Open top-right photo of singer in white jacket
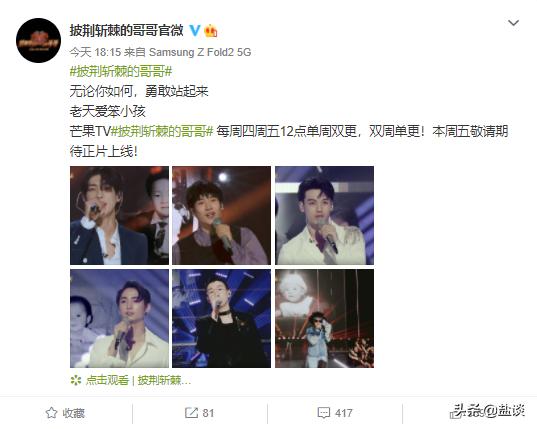The image size is (537, 429). (324, 215)
